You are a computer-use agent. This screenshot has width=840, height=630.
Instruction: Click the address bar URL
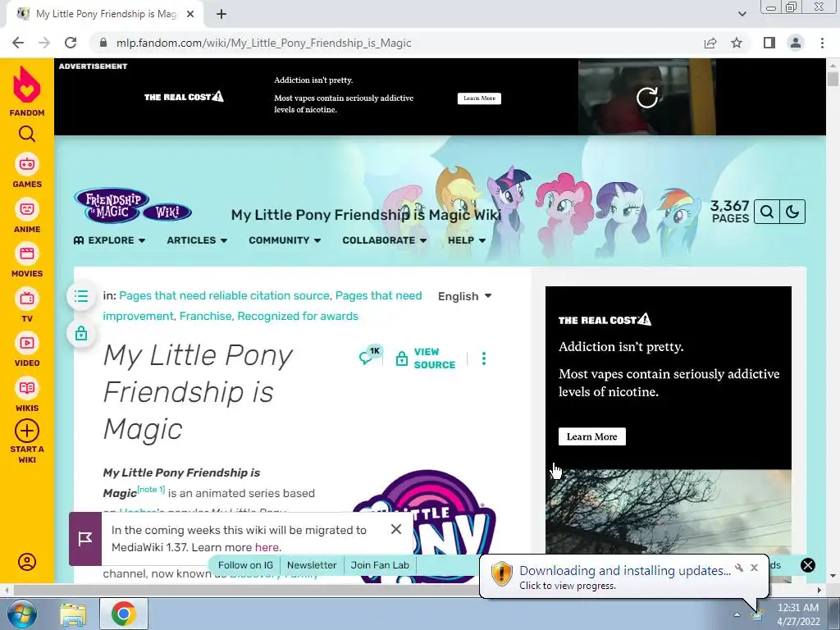point(263,43)
